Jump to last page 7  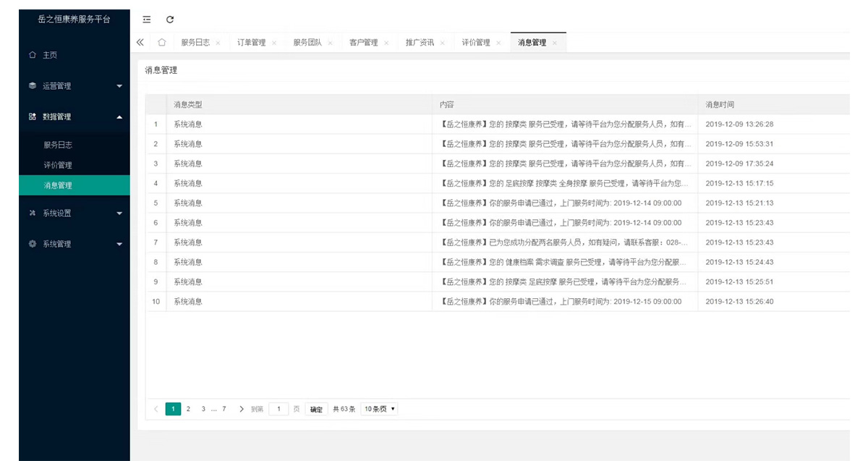224,409
